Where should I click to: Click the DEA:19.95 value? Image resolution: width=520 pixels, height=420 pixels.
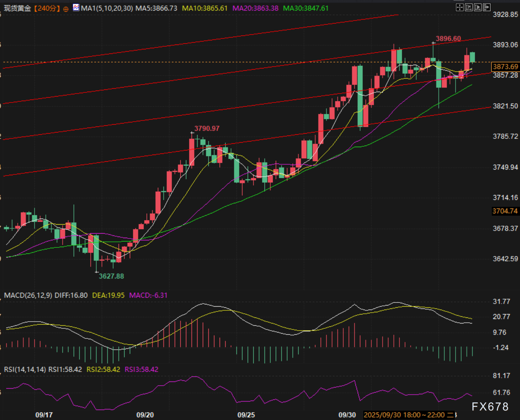tap(108, 295)
